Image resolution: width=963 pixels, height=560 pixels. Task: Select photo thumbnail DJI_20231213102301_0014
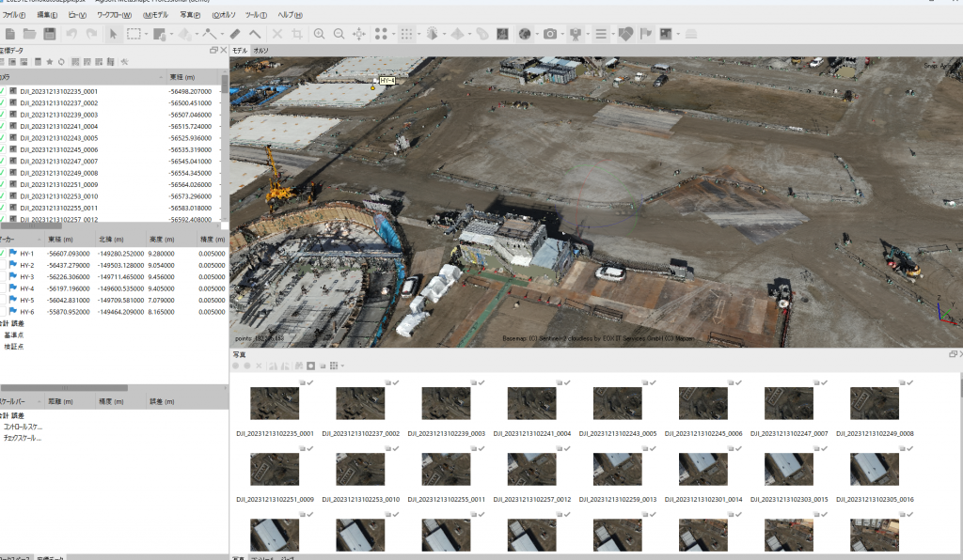(703, 469)
